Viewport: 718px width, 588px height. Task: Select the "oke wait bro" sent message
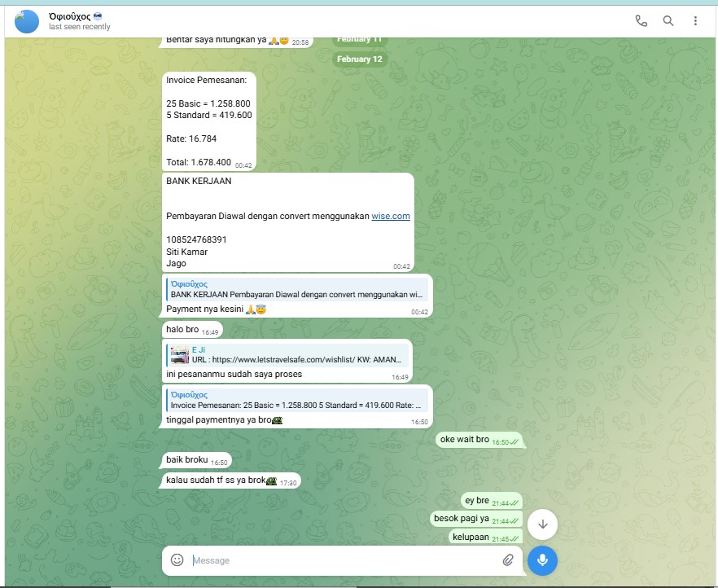[465, 440]
